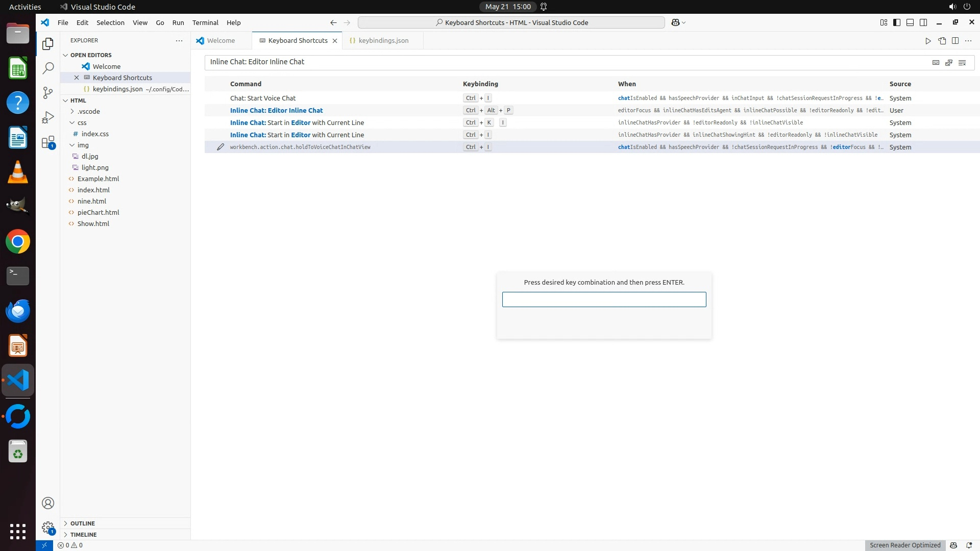Open the Source Control view
Viewport: 980px width, 551px height.
pyautogui.click(x=48, y=92)
